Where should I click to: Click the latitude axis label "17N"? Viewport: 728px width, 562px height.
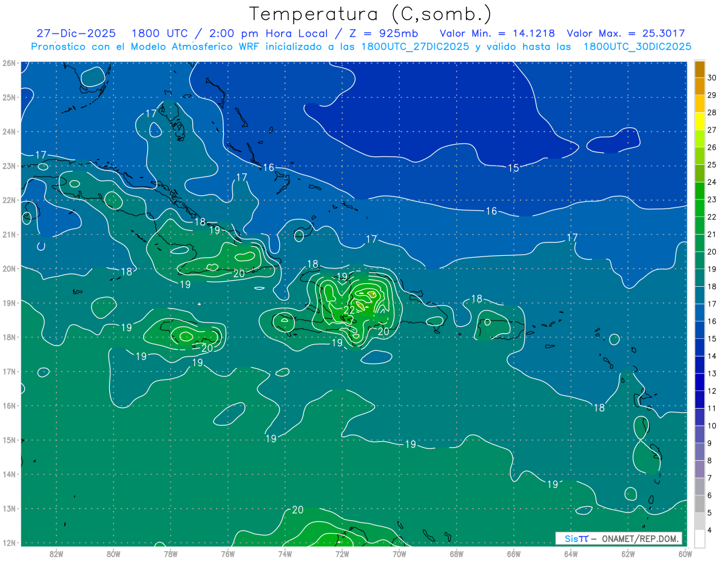tap(8, 371)
